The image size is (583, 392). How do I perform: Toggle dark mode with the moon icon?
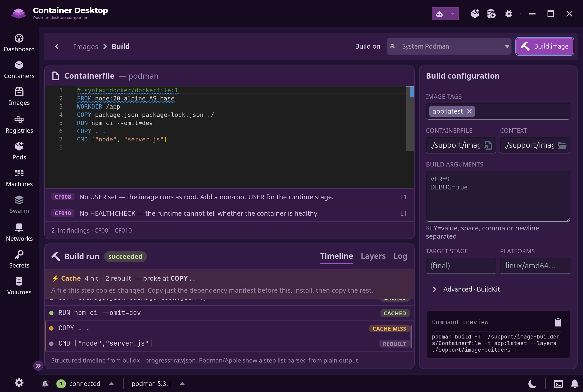click(x=532, y=384)
